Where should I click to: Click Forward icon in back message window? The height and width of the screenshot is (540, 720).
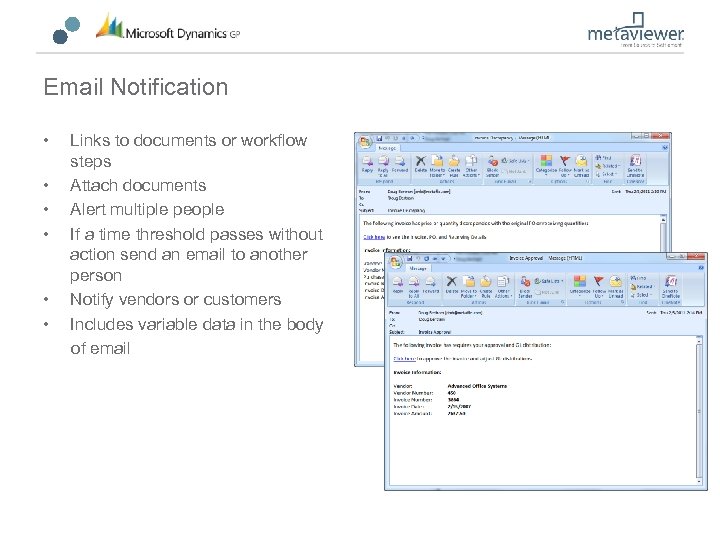[x=400, y=164]
